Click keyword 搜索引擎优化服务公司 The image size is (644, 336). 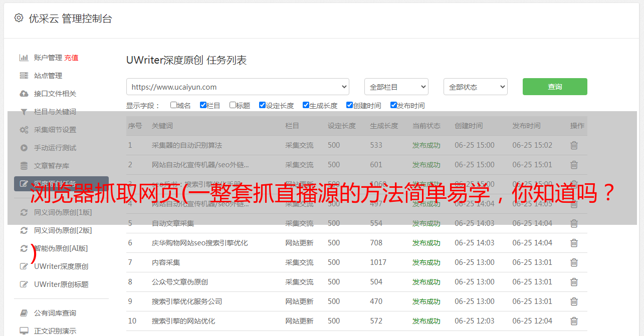point(187,301)
